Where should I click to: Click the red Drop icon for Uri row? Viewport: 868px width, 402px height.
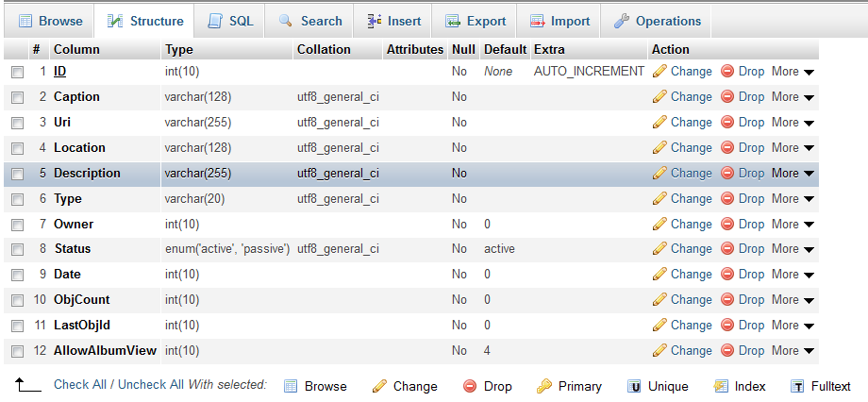(x=727, y=123)
